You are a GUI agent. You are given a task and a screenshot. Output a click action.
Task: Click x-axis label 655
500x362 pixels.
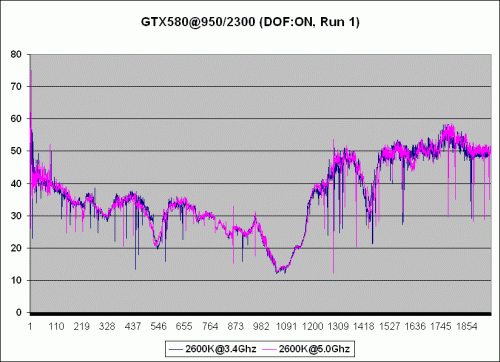click(184, 326)
